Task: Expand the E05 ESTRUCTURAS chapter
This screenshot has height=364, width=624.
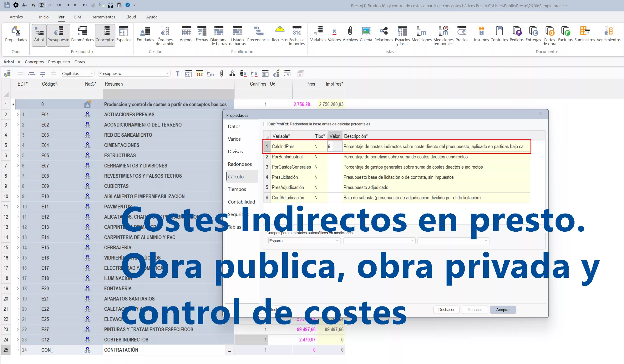Action: tap(18, 156)
